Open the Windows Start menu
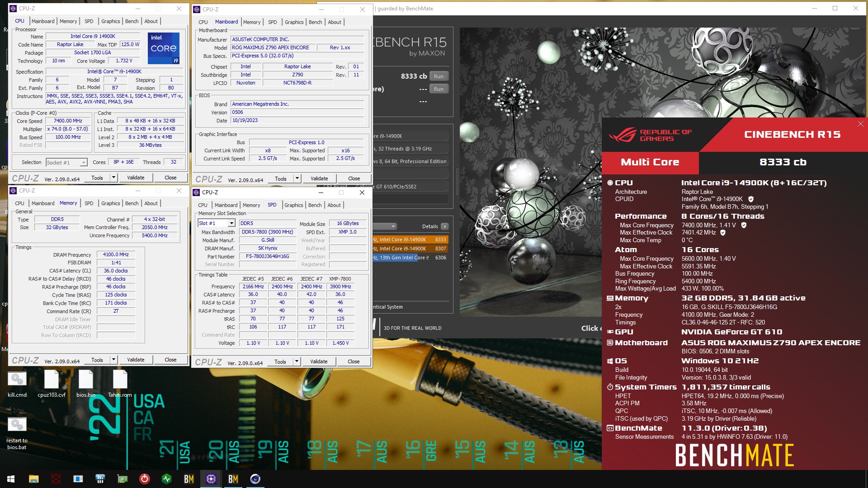Viewport: 868px width, 488px height. click(11, 479)
